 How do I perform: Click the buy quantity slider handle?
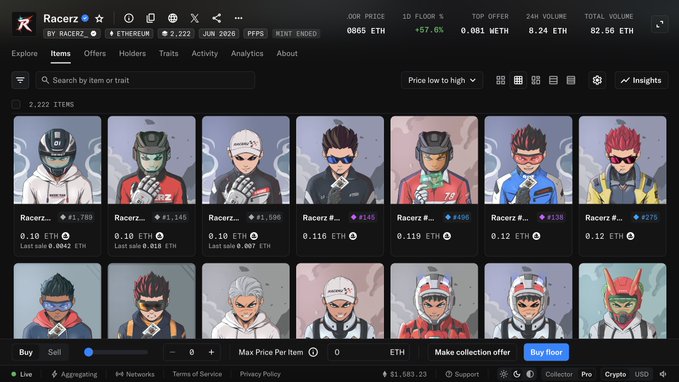tap(88, 352)
